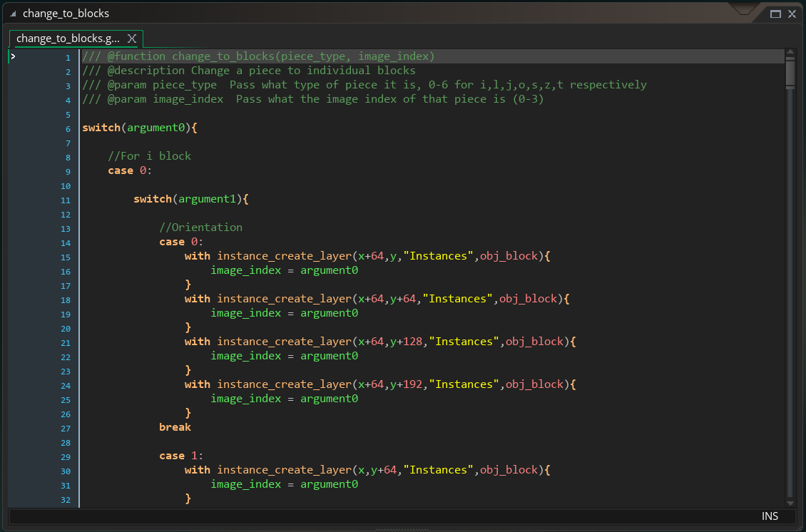Click image_index = argument0 on line 25
806x532 pixels.
pos(285,399)
